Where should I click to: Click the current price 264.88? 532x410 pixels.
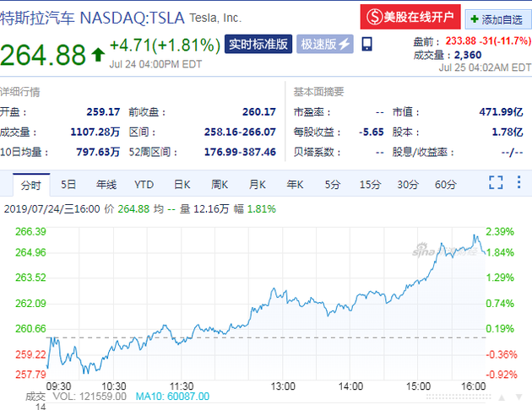[x=43, y=54]
